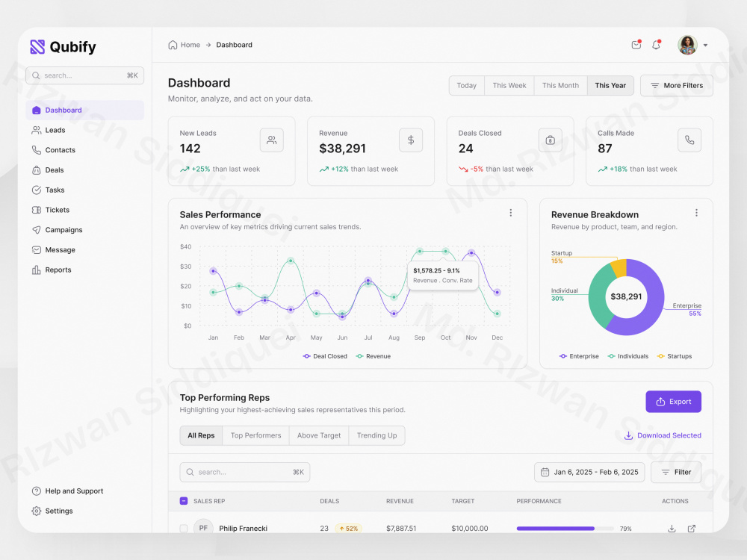Click the Home breadcrumb link
The width and height of the screenshot is (747, 560).
185,45
